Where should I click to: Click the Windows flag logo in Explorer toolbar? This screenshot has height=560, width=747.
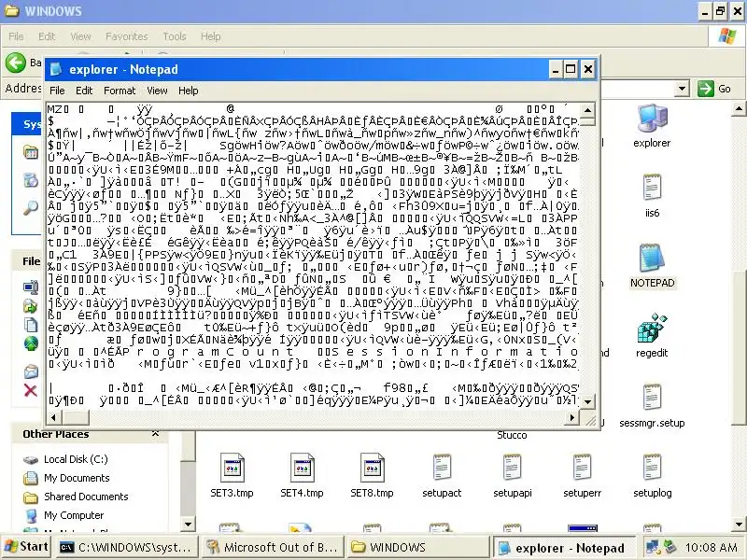(x=726, y=36)
